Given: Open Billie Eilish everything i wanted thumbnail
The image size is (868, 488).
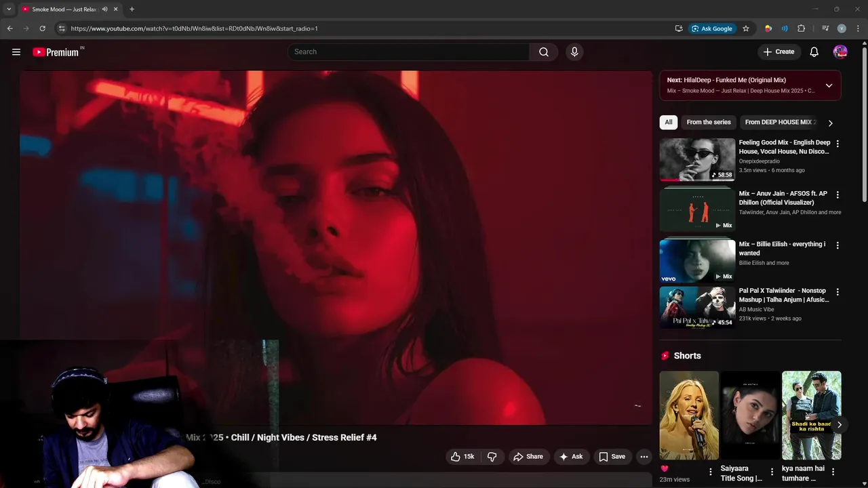Looking at the screenshot, I should [697, 261].
